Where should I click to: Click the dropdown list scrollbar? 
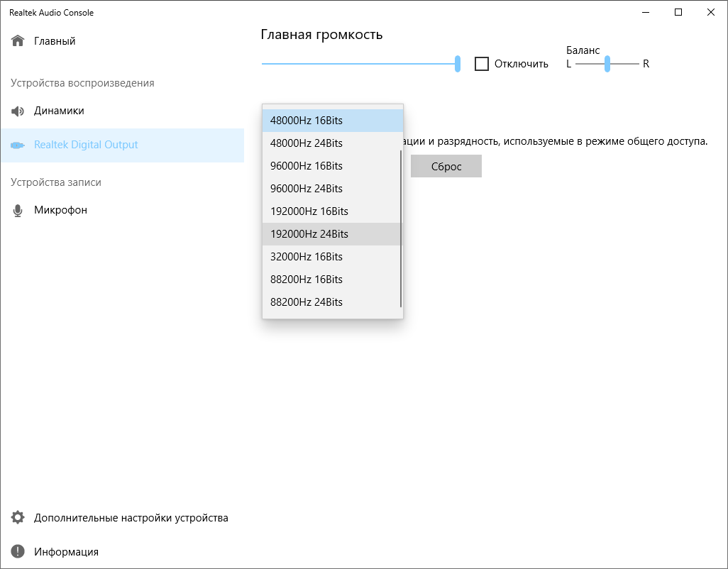[401, 227]
